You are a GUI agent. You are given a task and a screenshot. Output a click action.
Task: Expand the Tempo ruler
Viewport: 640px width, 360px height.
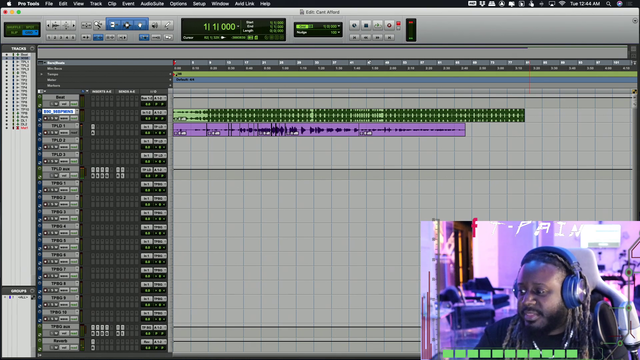41,74
